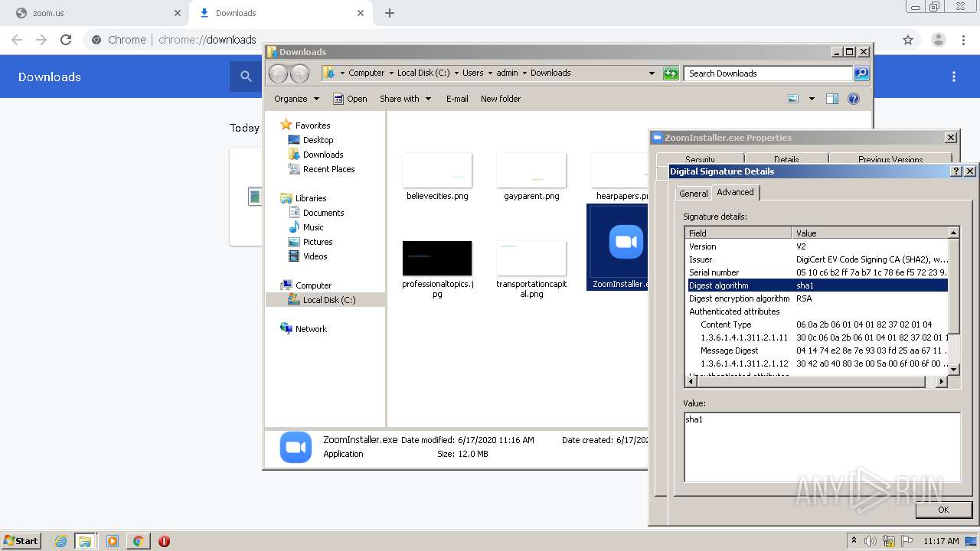This screenshot has height=551, width=980.
Task: Click Users in the address path
Action: click(473, 73)
